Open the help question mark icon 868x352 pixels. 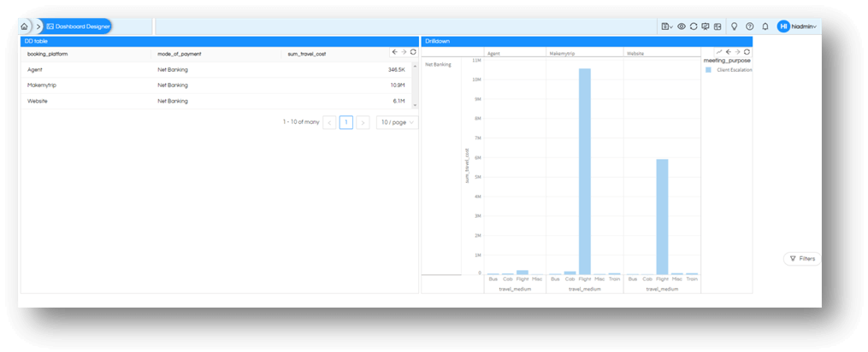click(749, 26)
